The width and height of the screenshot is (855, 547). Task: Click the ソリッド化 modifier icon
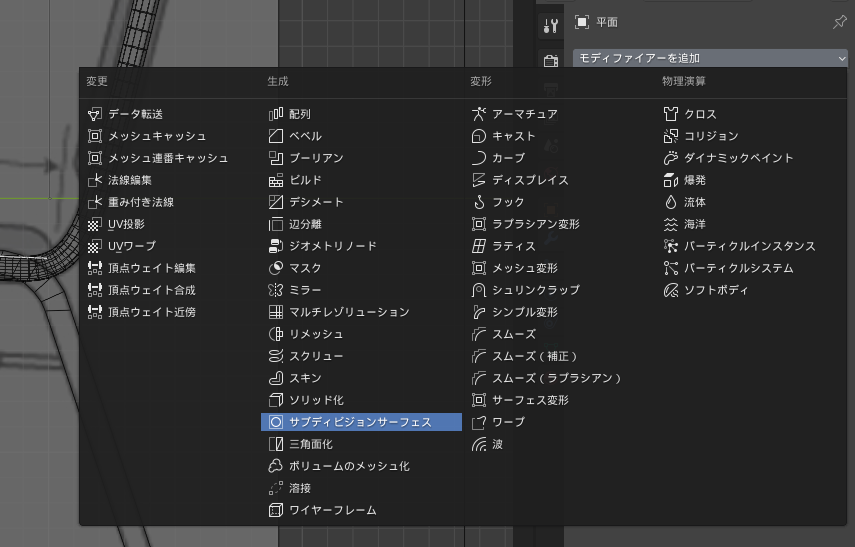[x=276, y=400]
